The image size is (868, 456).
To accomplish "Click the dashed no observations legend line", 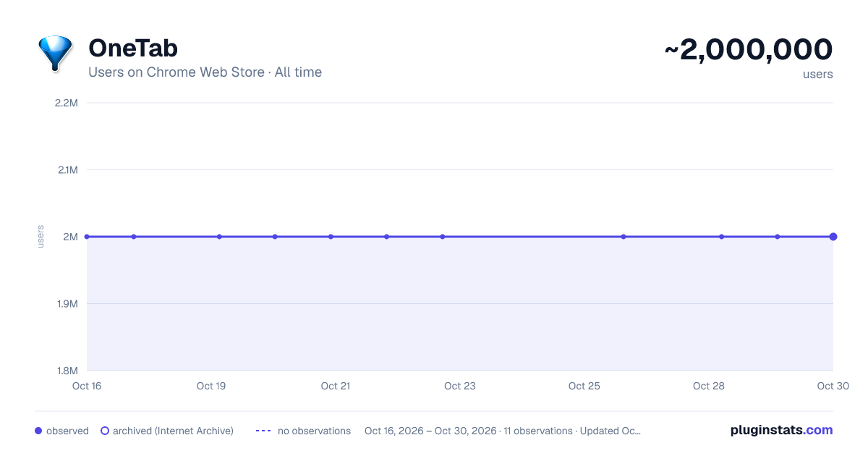I will click(263, 431).
